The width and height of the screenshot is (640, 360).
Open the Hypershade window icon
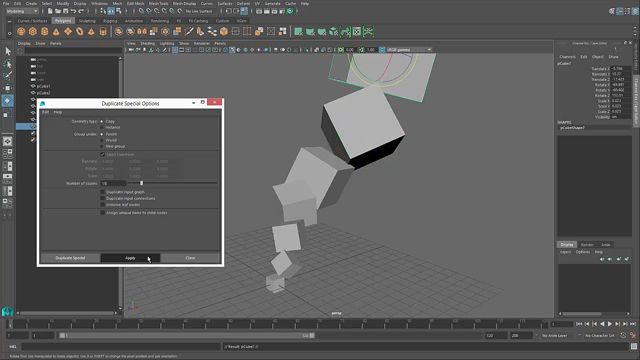click(290, 11)
